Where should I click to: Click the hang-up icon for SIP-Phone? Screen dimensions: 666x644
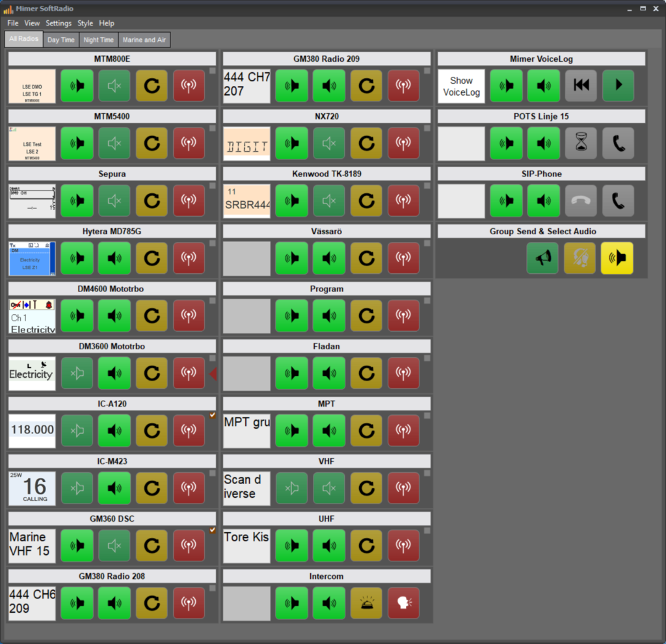pyautogui.click(x=580, y=201)
